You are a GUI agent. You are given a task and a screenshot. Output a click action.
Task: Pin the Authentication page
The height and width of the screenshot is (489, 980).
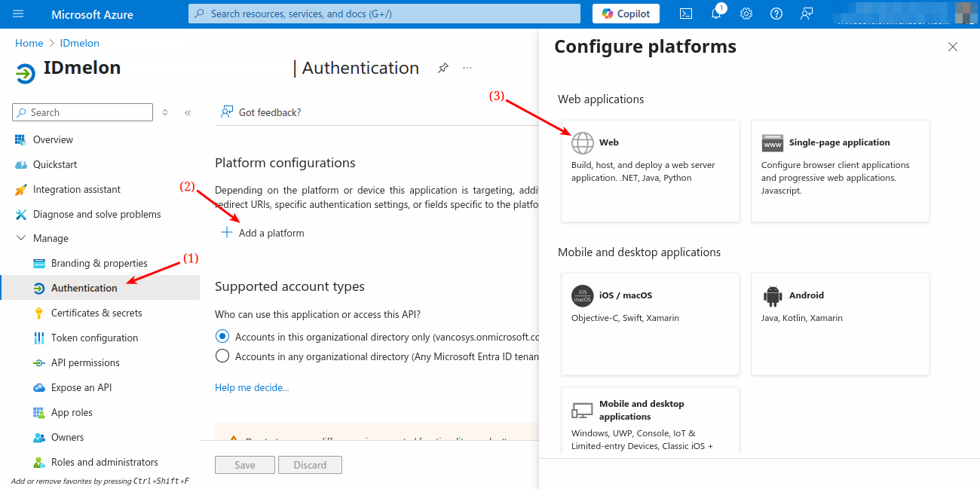pos(443,68)
